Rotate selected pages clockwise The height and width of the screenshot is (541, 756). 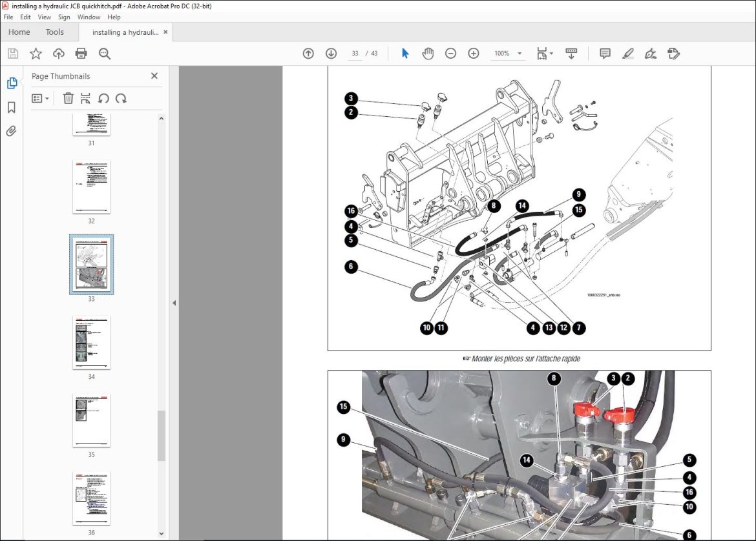(x=121, y=99)
